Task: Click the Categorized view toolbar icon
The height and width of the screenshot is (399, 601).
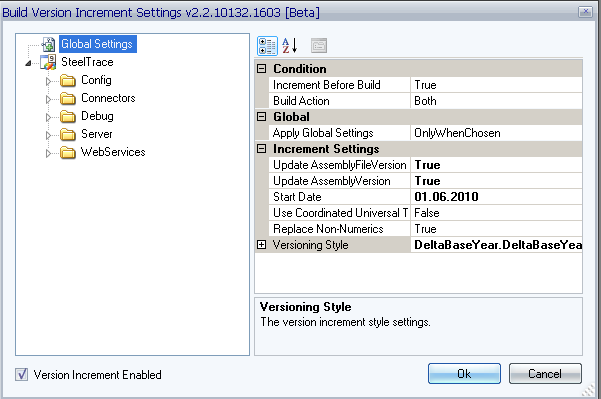Action: pos(267,46)
